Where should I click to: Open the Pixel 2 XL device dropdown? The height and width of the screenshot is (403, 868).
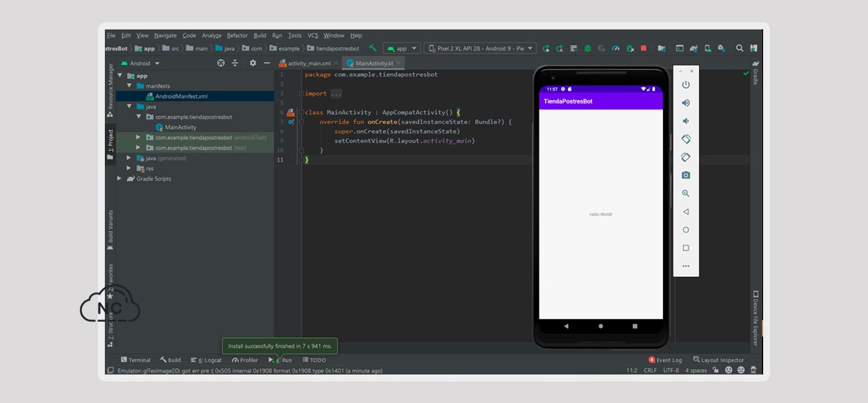pos(481,49)
